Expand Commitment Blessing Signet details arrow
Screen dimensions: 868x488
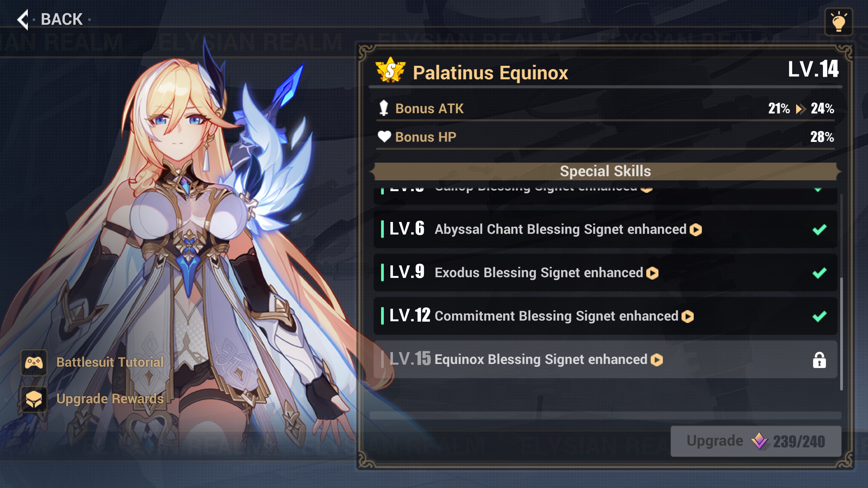tap(688, 317)
